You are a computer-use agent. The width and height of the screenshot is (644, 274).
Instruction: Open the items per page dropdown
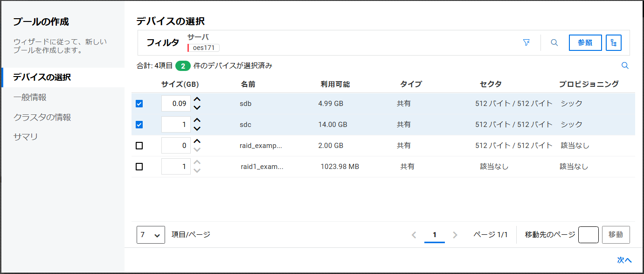[151, 235]
